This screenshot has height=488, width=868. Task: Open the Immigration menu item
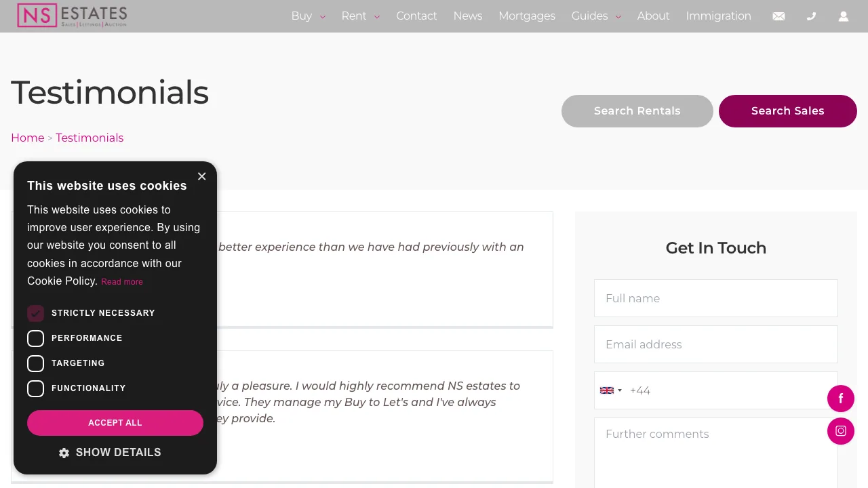tap(718, 16)
